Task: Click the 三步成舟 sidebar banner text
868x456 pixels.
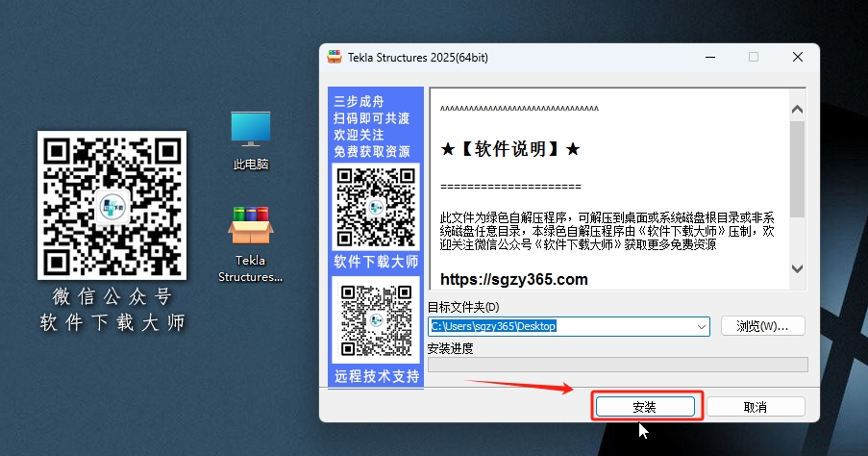Action: (359, 101)
